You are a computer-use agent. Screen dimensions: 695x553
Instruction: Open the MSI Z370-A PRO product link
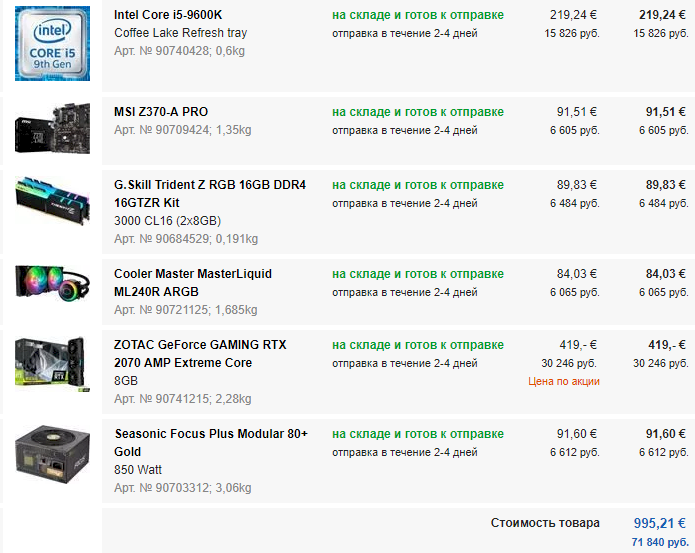(161, 112)
